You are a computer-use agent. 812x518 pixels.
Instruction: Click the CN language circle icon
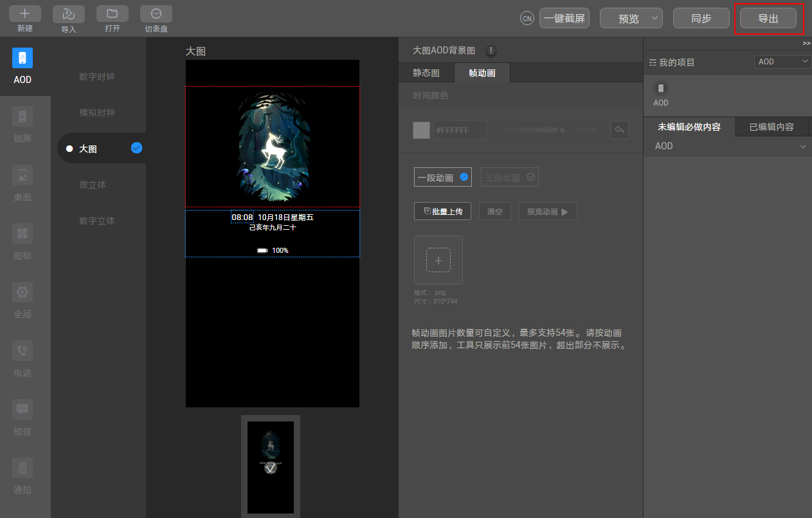[527, 19]
